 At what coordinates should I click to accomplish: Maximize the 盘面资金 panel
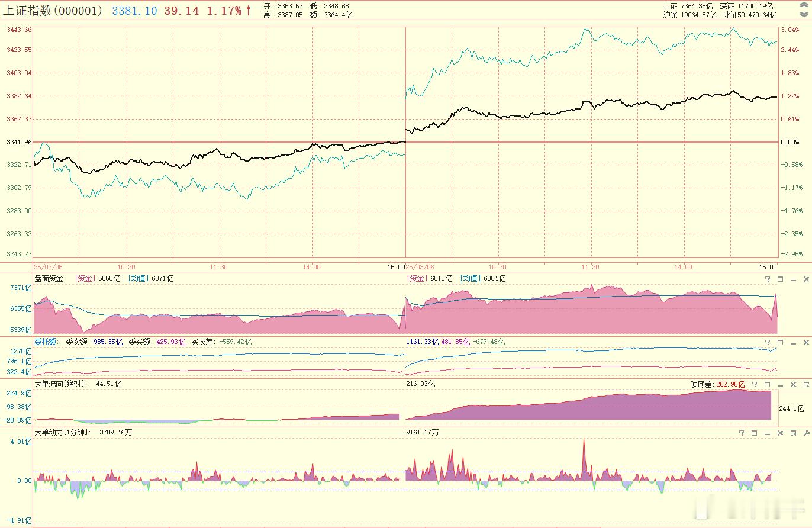pyautogui.click(x=780, y=279)
